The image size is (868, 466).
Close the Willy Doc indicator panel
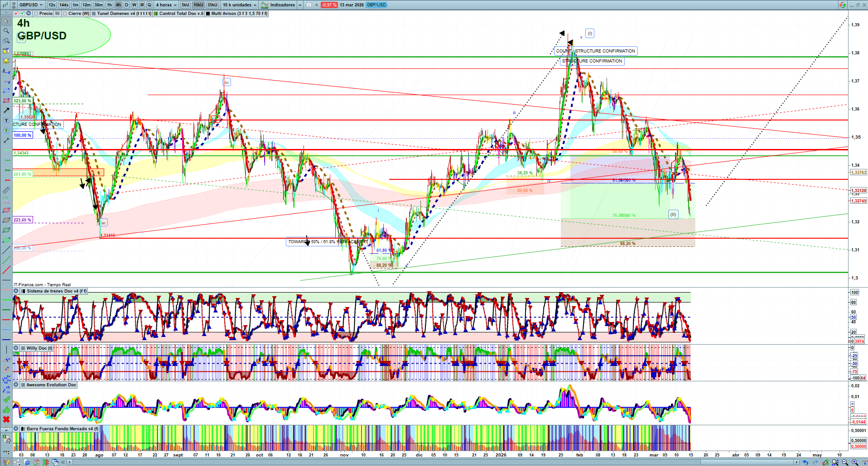[x=16, y=348]
